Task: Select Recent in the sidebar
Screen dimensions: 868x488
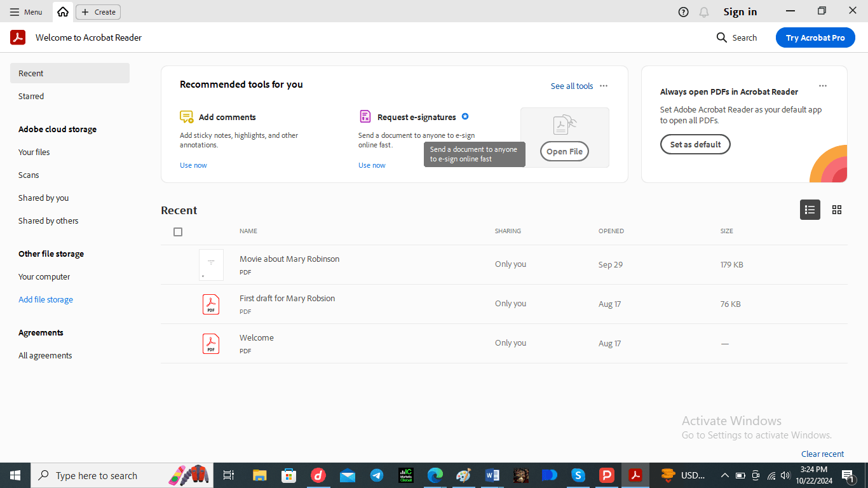Action: click(x=70, y=73)
